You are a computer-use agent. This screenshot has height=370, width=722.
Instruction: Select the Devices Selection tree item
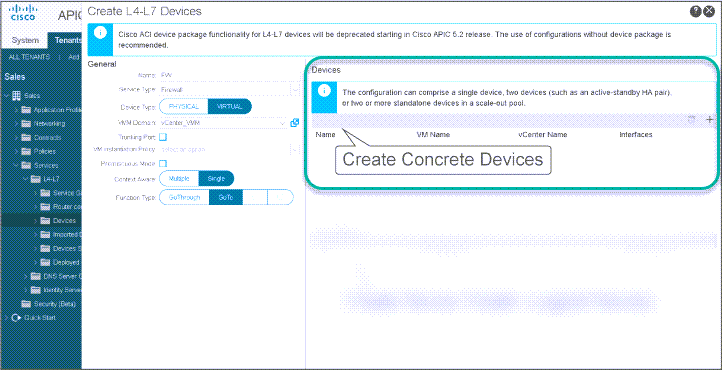tap(67, 249)
